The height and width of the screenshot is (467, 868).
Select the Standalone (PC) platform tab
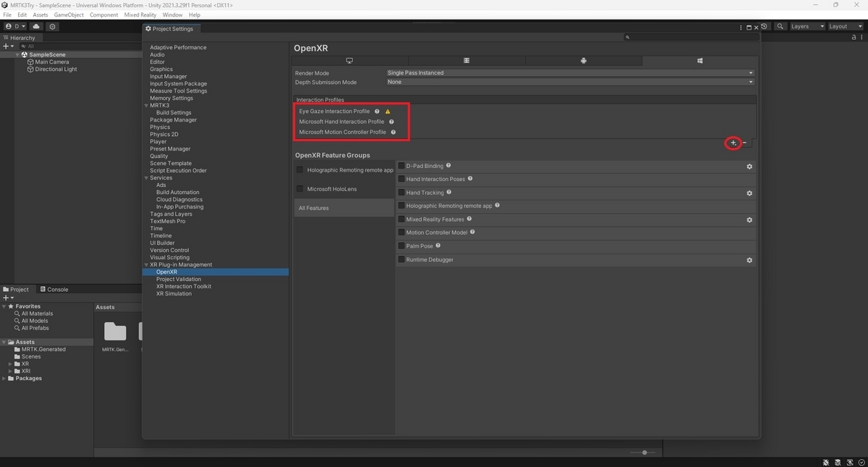point(349,61)
